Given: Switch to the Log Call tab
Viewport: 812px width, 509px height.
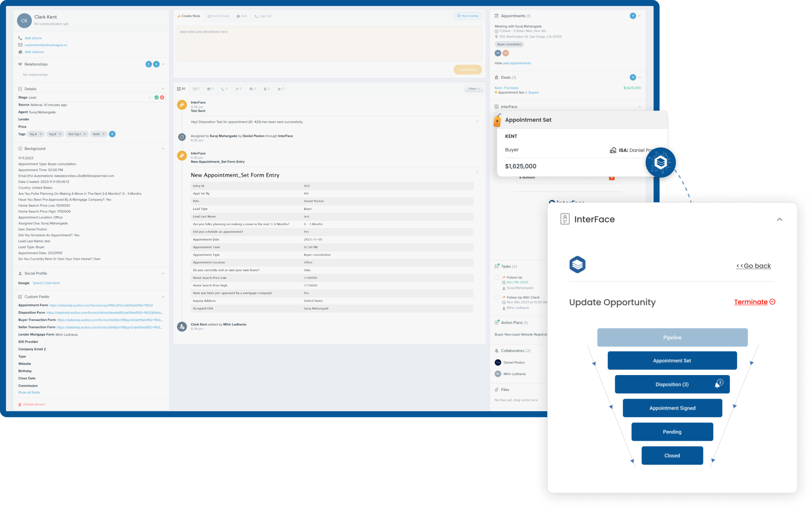Looking at the screenshot, I should click(263, 16).
